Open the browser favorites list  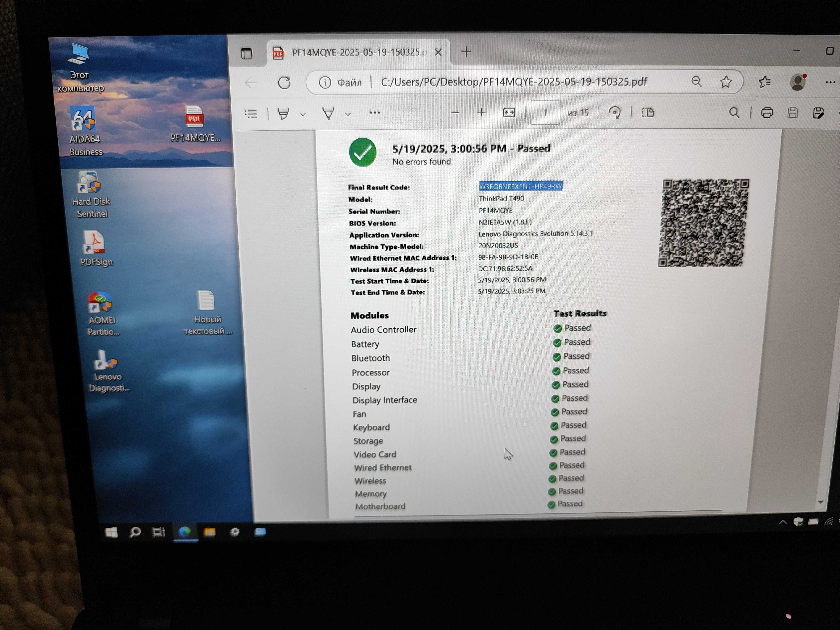click(765, 82)
